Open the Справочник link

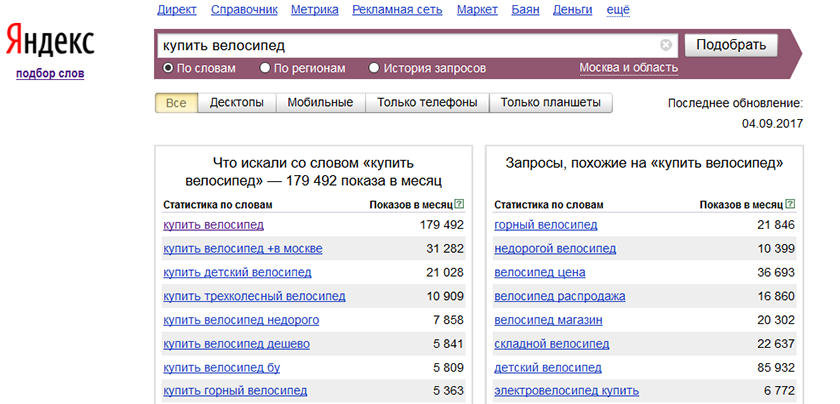pos(244,10)
